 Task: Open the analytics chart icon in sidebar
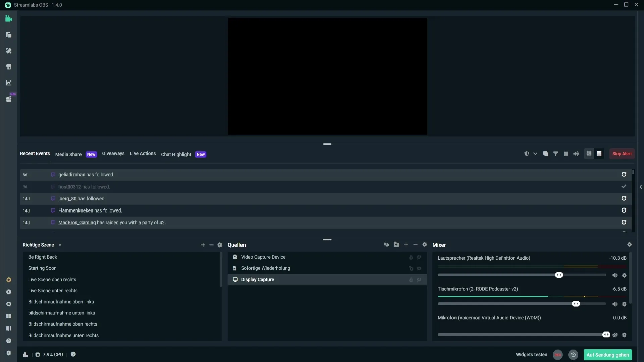point(9,83)
